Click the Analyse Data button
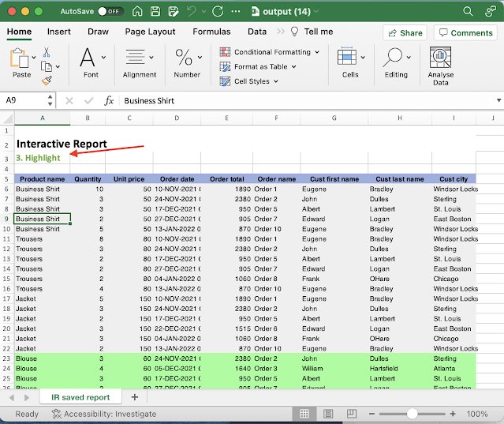Screen dimensions: 504x424 pyautogui.click(x=441, y=66)
